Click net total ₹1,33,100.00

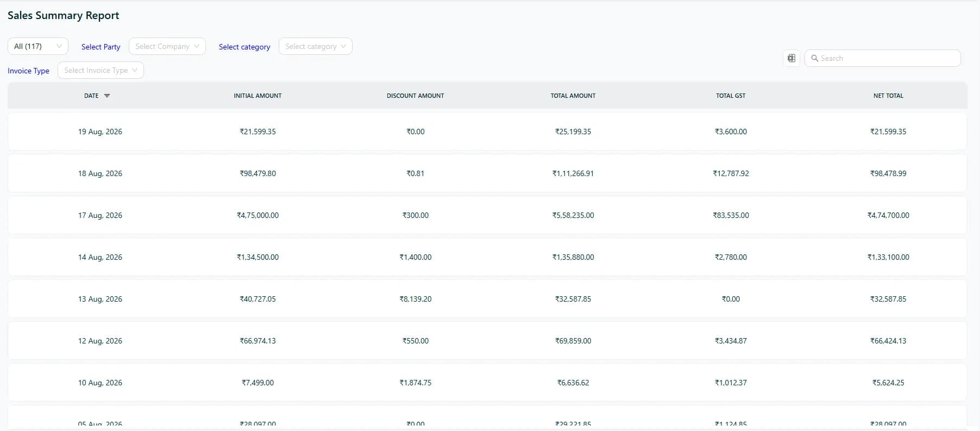888,257
